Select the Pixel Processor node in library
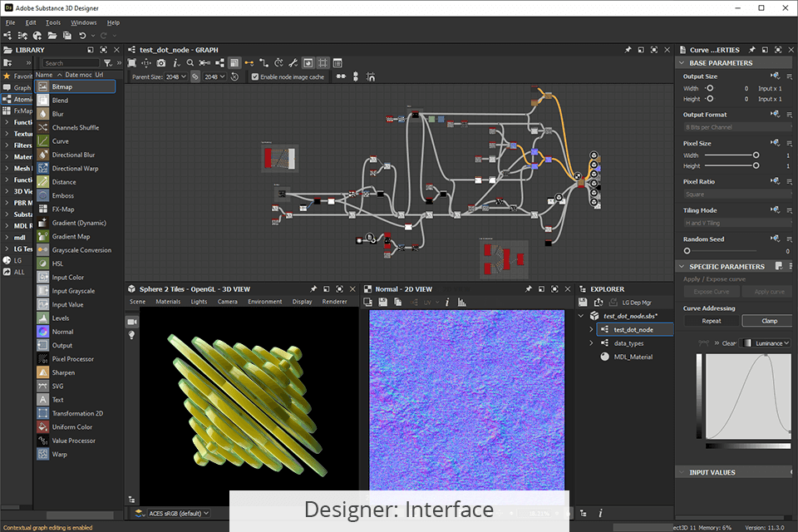798x532 pixels. click(x=75, y=359)
